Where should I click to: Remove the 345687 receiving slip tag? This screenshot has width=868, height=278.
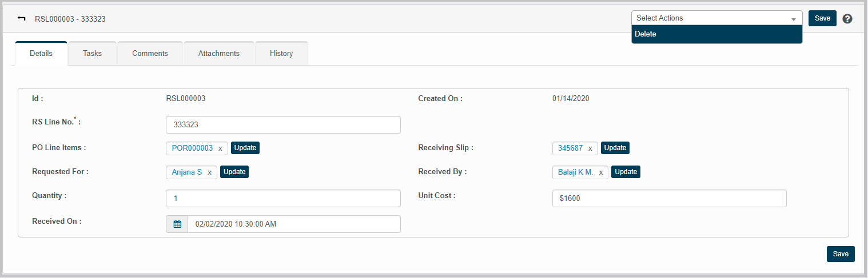[590, 148]
